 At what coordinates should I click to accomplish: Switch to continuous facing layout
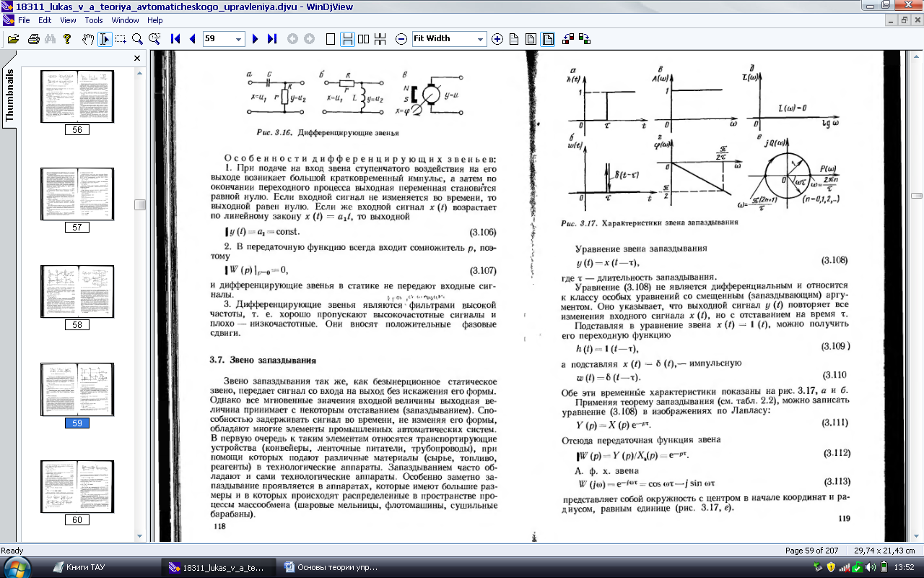point(380,39)
